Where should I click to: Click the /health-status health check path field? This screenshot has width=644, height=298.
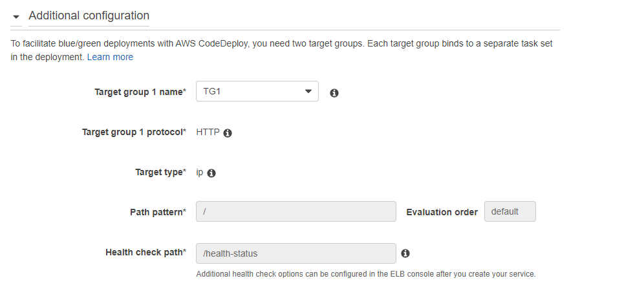pos(296,253)
